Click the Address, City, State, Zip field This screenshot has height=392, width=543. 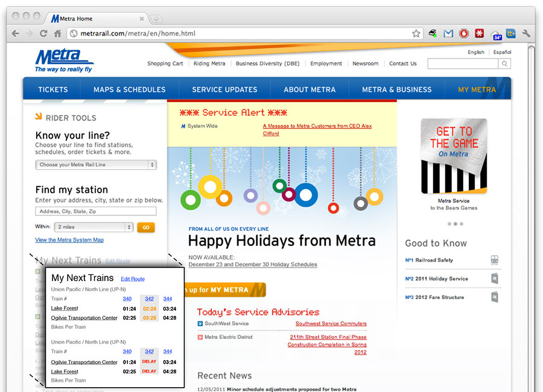pyautogui.click(x=96, y=211)
